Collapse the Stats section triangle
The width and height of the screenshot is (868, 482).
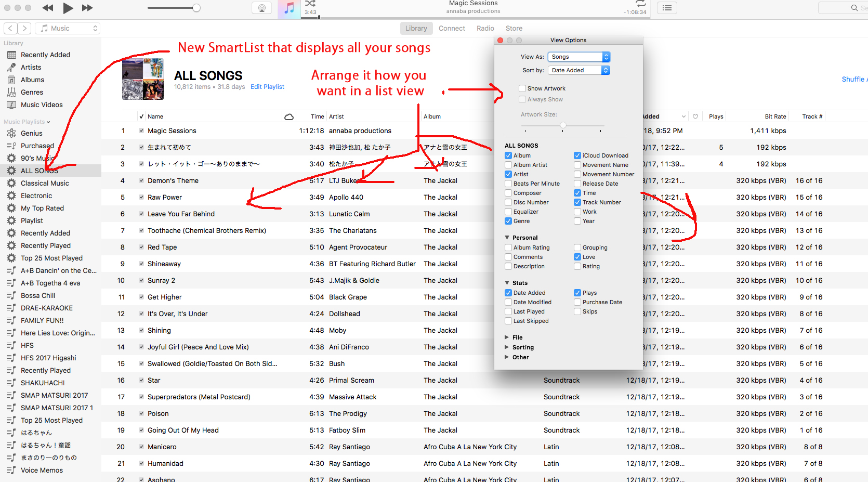tap(507, 283)
